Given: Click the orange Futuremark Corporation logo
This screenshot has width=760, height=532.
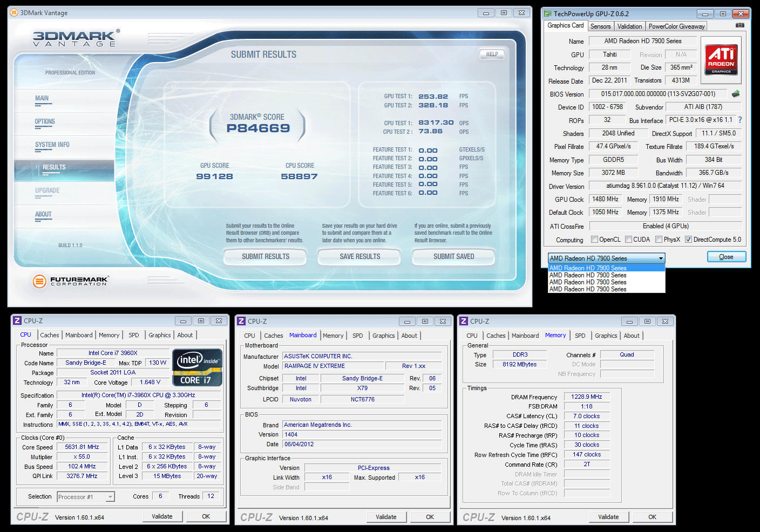Looking at the screenshot, I should point(70,281).
